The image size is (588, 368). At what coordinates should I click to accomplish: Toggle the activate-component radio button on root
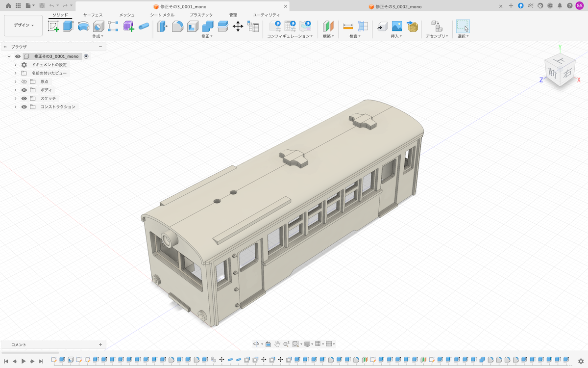pos(86,56)
